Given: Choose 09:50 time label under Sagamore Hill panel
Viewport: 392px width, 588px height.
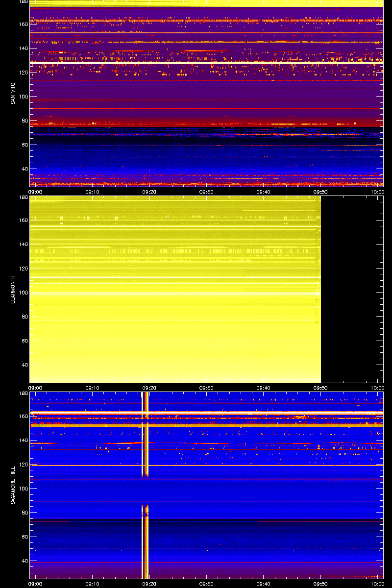Looking at the screenshot, I should tap(320, 584).
